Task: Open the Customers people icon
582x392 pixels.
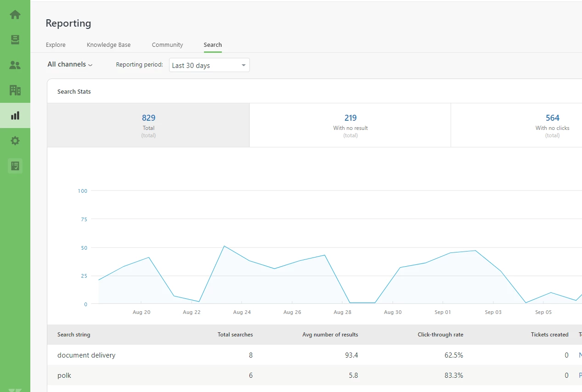Action: pos(15,65)
